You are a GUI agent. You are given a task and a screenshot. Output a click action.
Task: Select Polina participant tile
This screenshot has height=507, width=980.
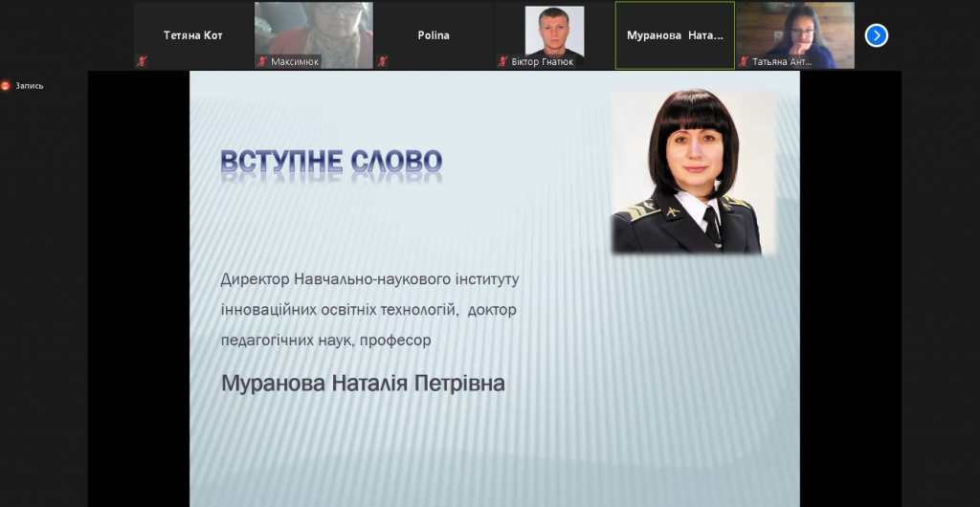pyautogui.click(x=434, y=35)
